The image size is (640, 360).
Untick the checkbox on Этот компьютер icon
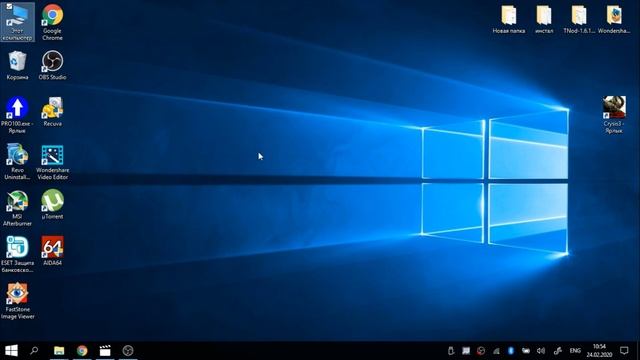(x=9, y=7)
